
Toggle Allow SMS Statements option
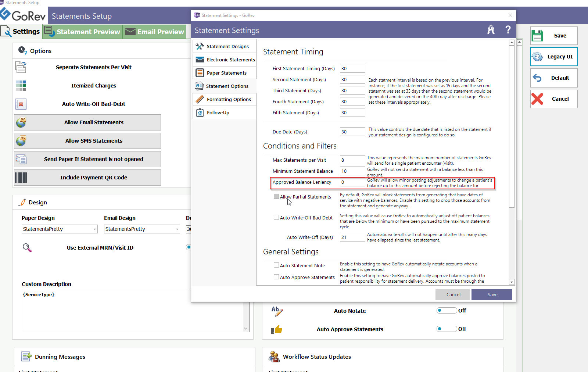pos(87,141)
